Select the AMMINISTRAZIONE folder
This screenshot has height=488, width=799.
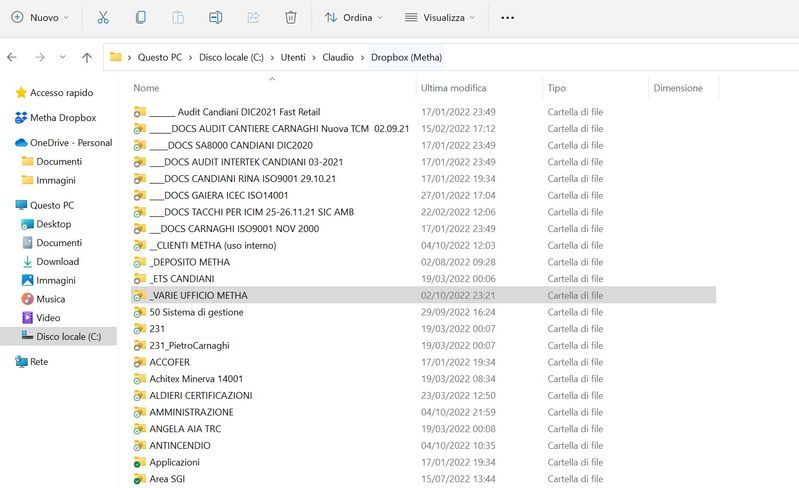[x=191, y=412]
